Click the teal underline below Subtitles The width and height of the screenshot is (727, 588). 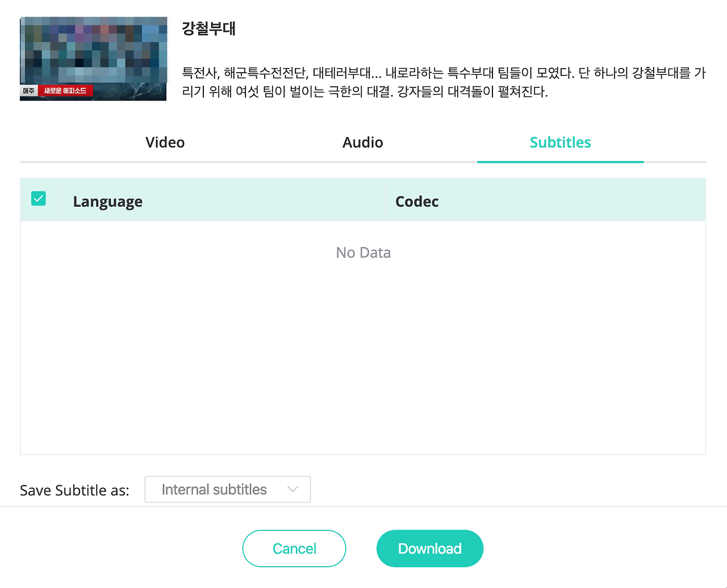[560, 163]
